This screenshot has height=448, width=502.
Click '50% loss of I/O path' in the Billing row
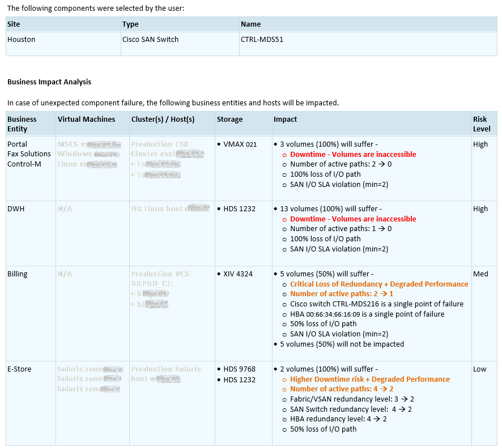324,324
